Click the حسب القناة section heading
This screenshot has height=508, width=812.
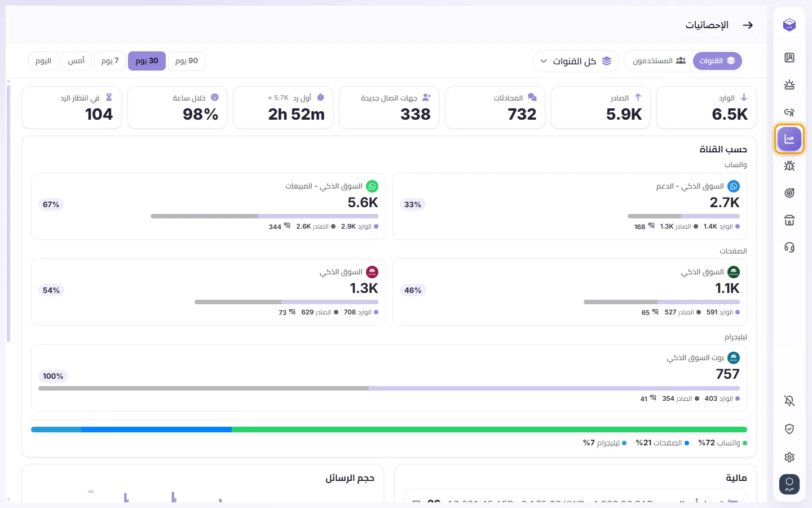click(x=723, y=150)
